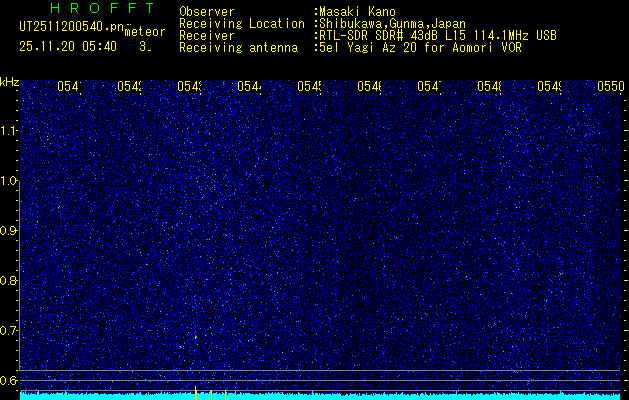Click Shibukawa,Gunma,Japan location text

point(392,24)
